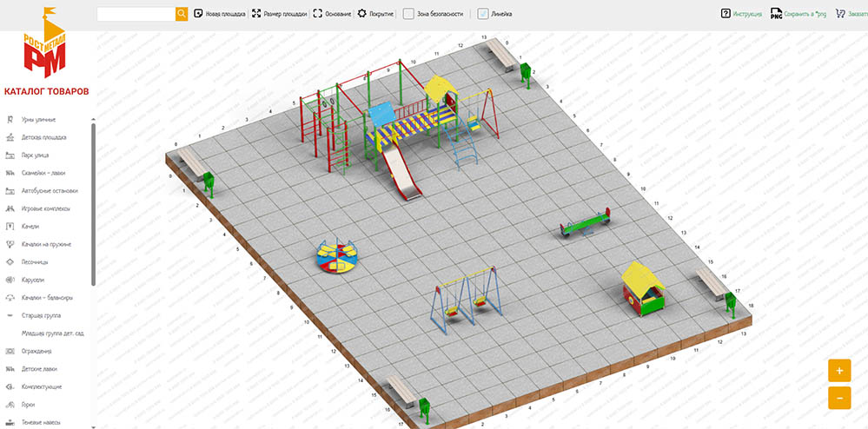Zoom out with the orange minus button

[x=838, y=398]
